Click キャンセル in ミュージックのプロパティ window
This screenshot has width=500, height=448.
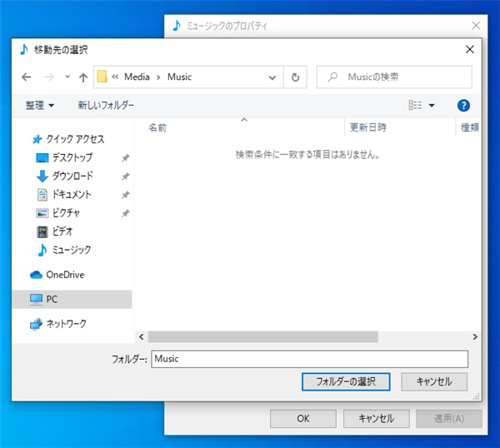coord(377,419)
